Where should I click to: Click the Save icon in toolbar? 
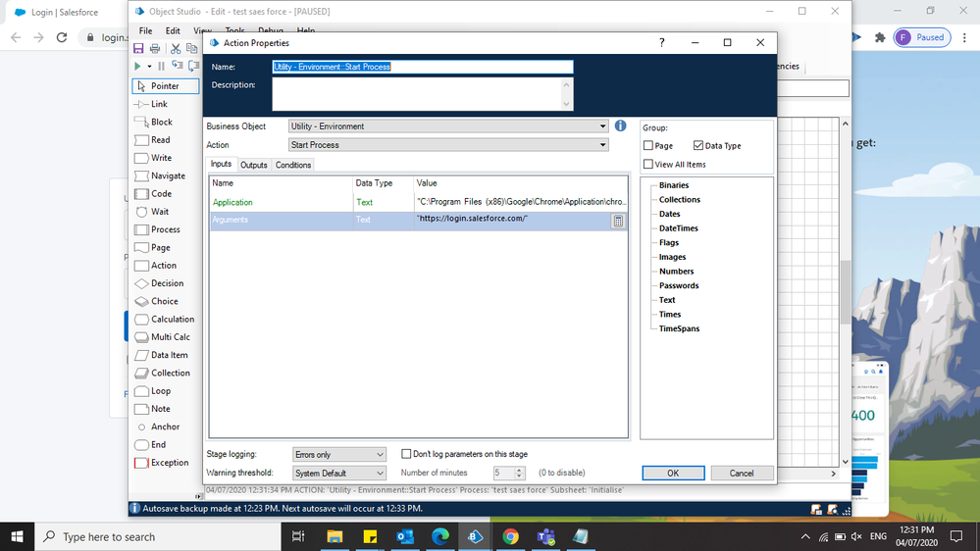pyautogui.click(x=138, y=48)
